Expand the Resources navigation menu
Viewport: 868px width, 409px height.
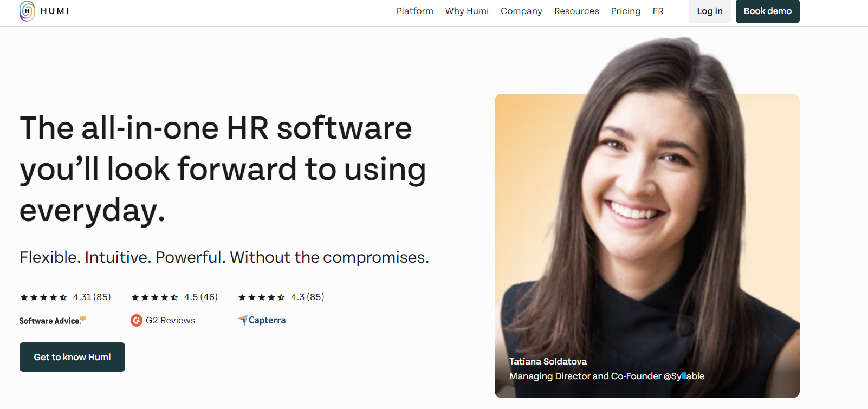[576, 11]
